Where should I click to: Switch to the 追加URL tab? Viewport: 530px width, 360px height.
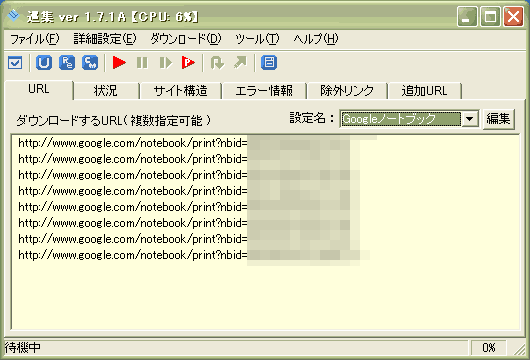[x=425, y=91]
